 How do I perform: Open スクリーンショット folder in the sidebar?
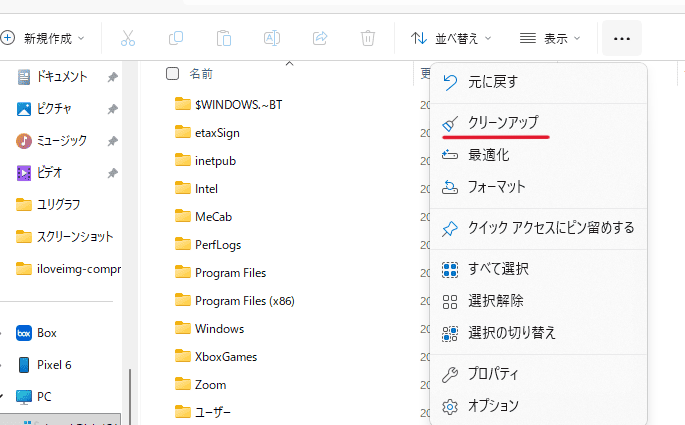coord(65,237)
